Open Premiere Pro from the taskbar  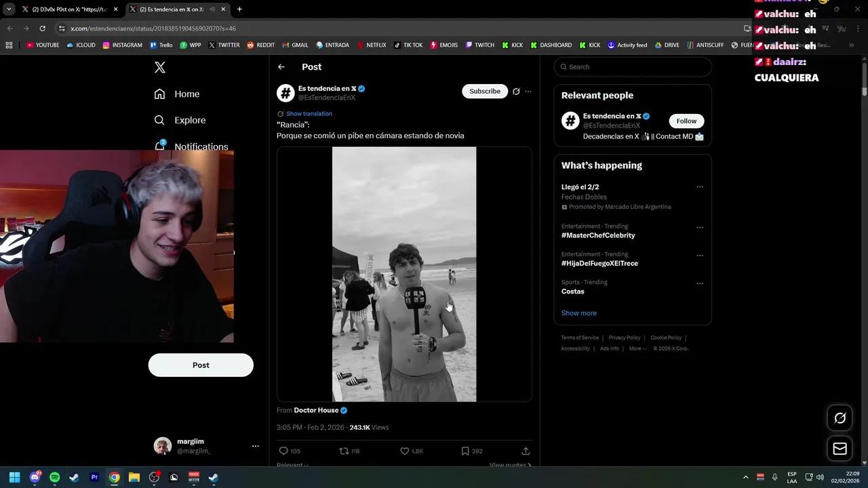tap(94, 477)
